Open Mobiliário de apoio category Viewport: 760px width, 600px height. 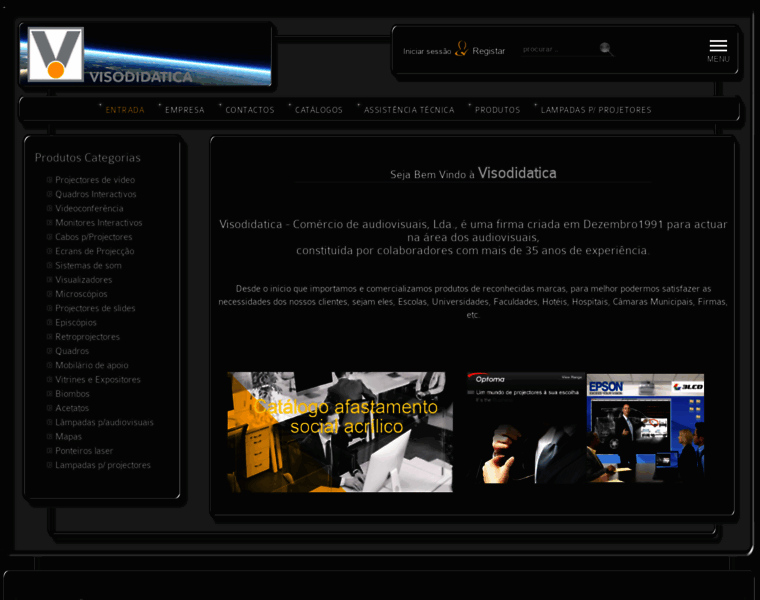(x=92, y=365)
